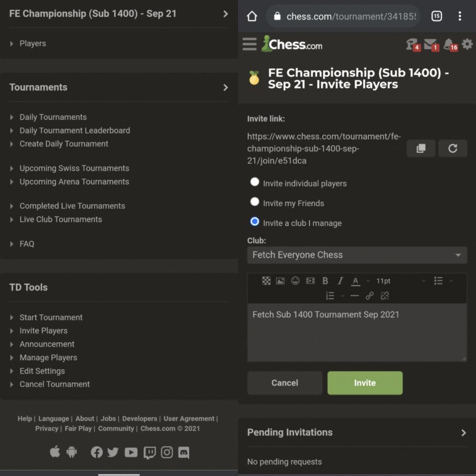Visit Chess.com Twitter page
The height and width of the screenshot is (476, 476).
(113, 452)
